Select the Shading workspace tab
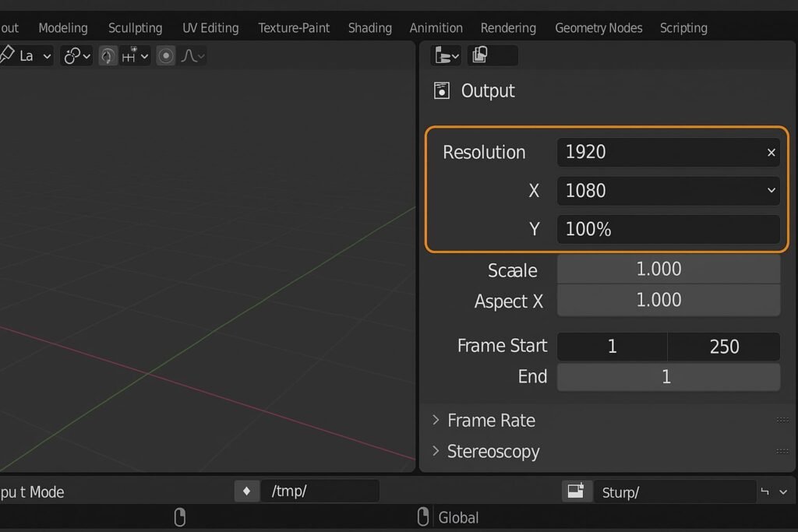The image size is (798, 532). pos(370,28)
